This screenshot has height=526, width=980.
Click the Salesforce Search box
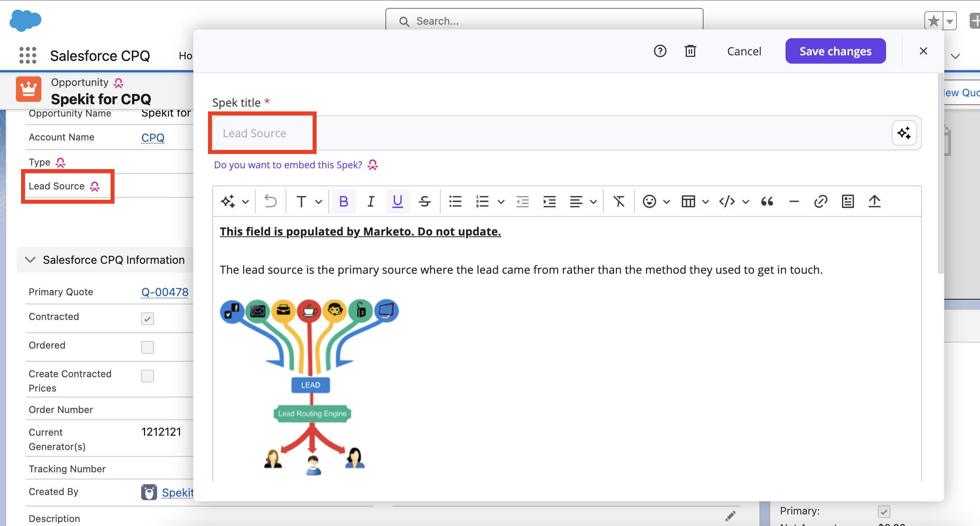[x=544, y=20]
